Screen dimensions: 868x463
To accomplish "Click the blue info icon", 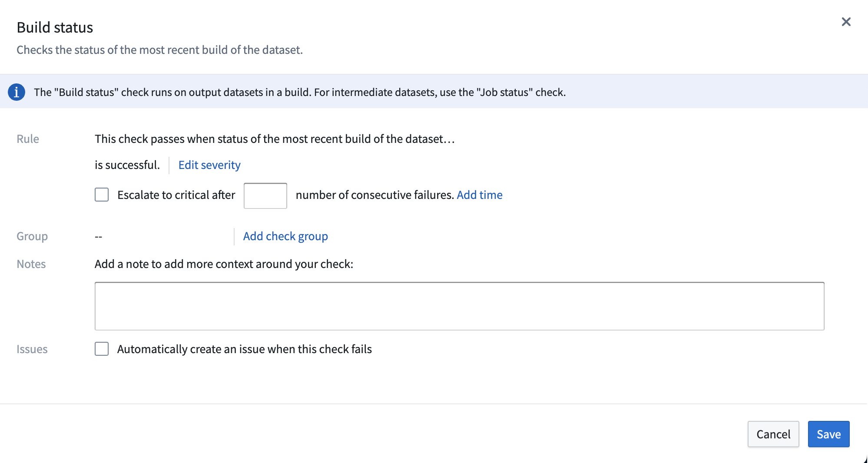I will click(17, 92).
